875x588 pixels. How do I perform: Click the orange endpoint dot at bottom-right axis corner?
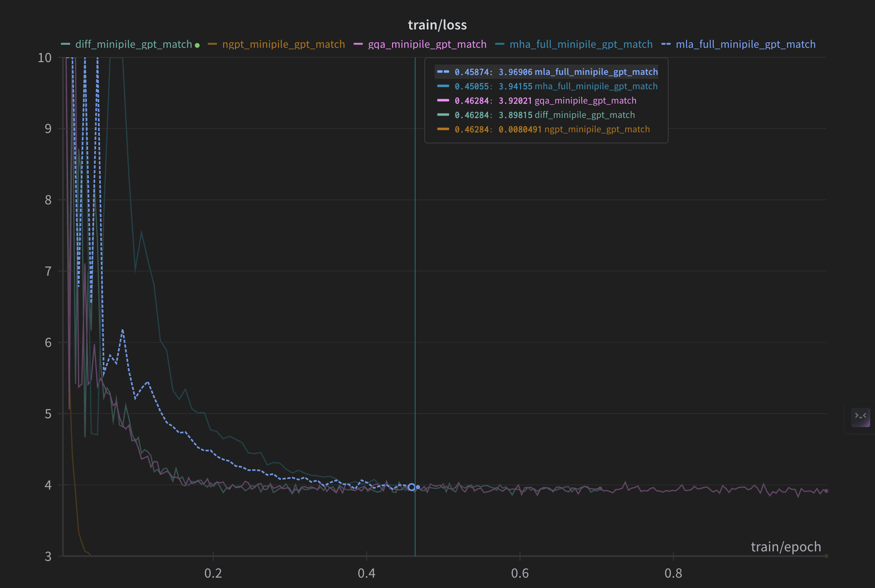pos(826,556)
